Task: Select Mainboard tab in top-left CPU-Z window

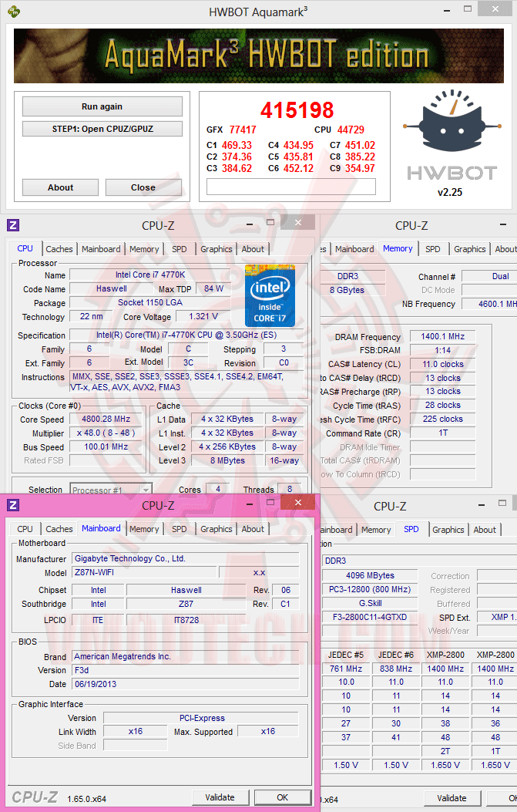Action: (101, 249)
